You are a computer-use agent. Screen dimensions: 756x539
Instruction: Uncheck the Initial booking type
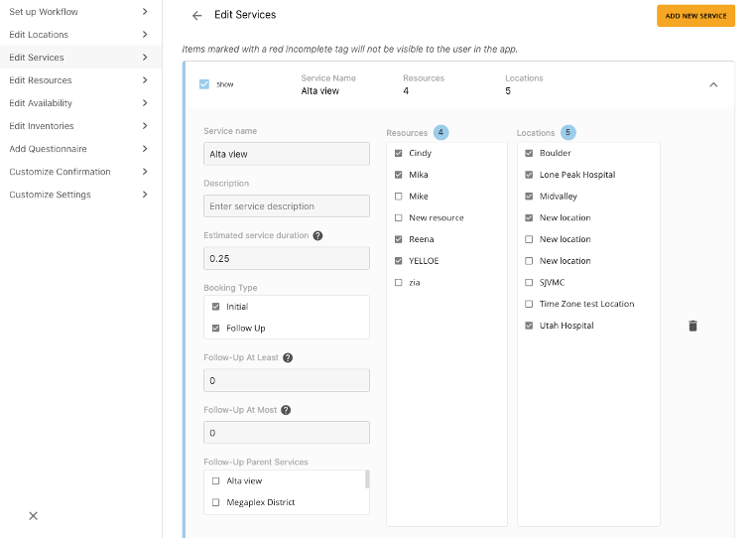click(x=216, y=307)
